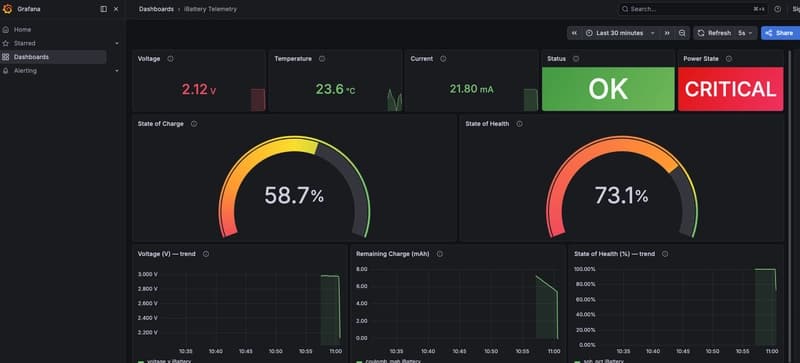Close the sidebar menu with the X icon
This screenshot has height=363, width=800.
[x=116, y=9]
